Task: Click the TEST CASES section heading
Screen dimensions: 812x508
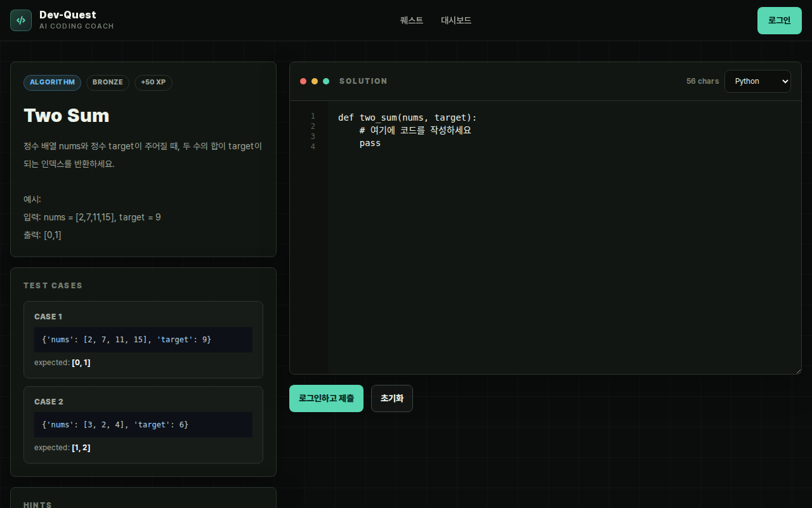Action: coord(53,286)
